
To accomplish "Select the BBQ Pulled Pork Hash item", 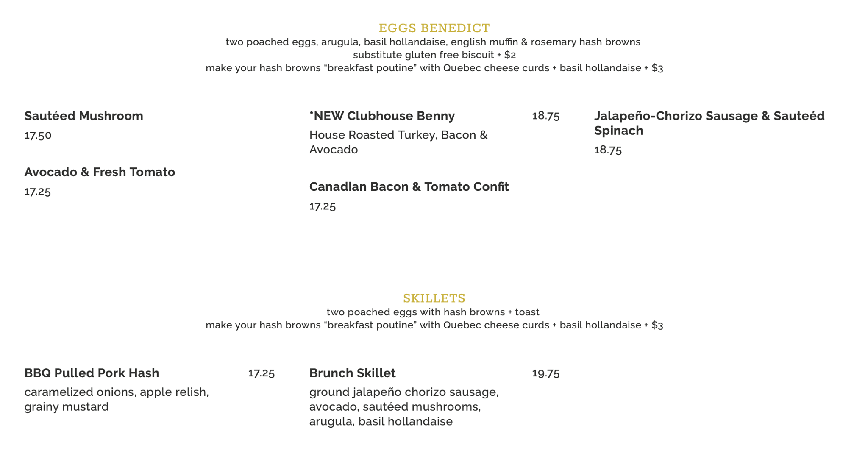I will 92,373.
